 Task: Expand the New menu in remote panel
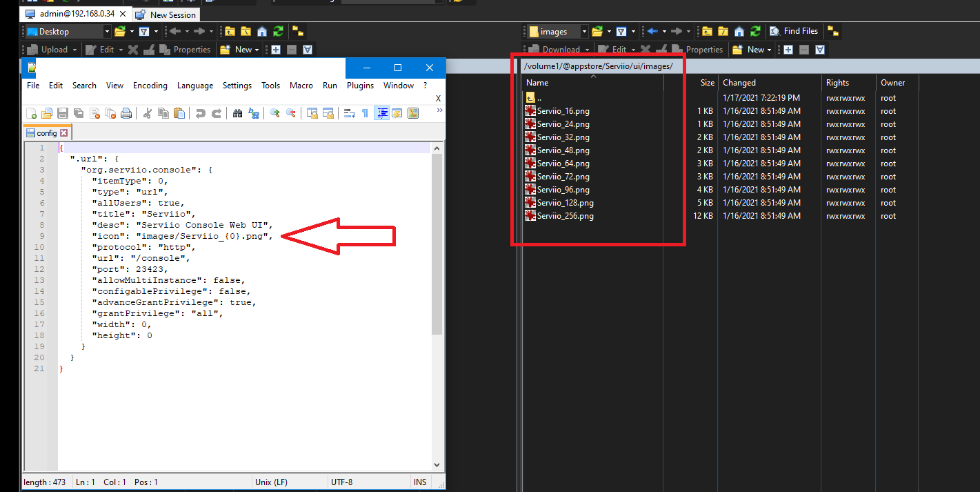(x=751, y=49)
